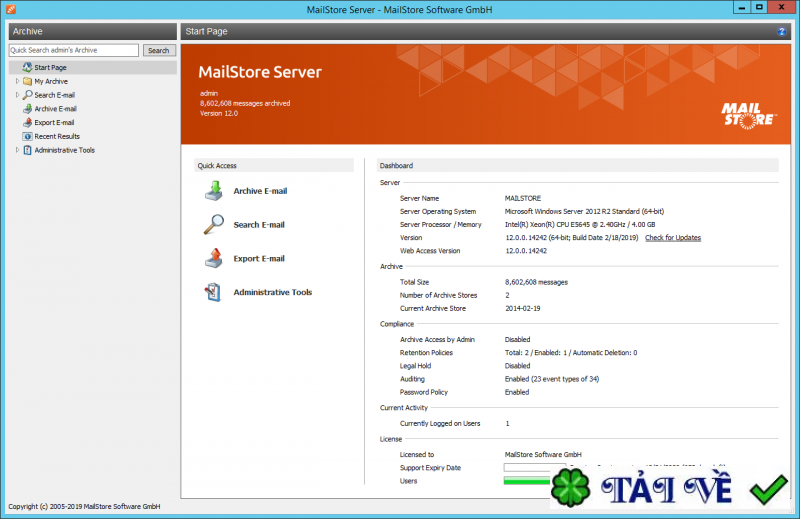Click the MailStore app icon in title bar
Viewport: 800px width, 519px height.
10,9
